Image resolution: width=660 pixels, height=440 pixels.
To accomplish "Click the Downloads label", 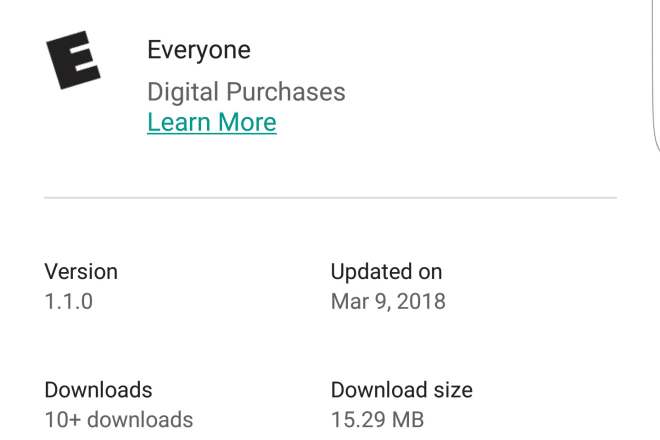I will tap(98, 390).
